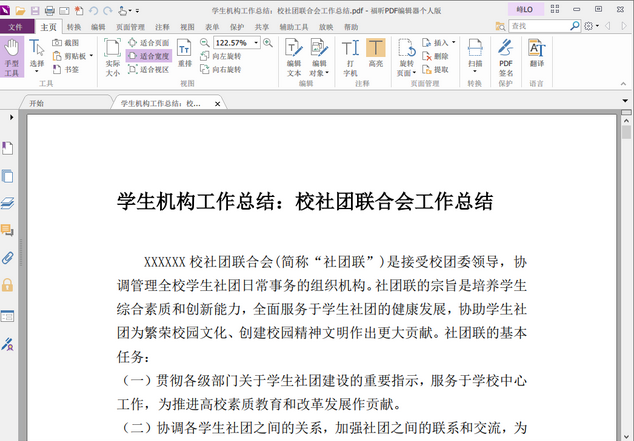
Task: Click the Typewriter (打字机) tool
Action: coord(350,55)
